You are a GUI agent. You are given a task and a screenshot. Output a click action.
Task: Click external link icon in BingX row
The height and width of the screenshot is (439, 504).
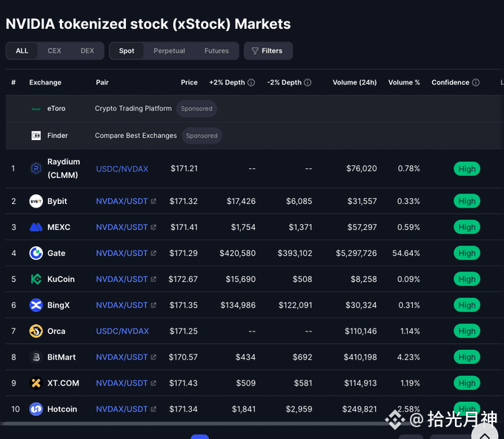(153, 306)
